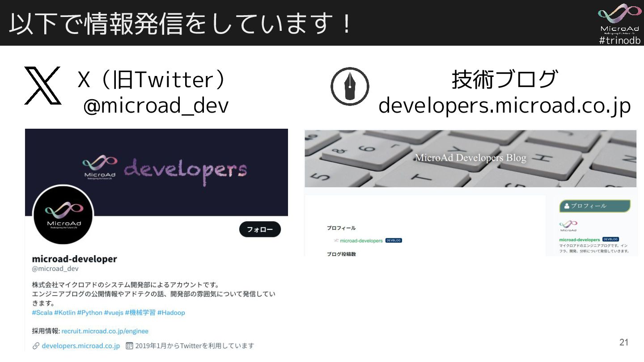Click the #機械学習 hashtag
The width and height of the screenshot is (644, 362).
coord(140,312)
